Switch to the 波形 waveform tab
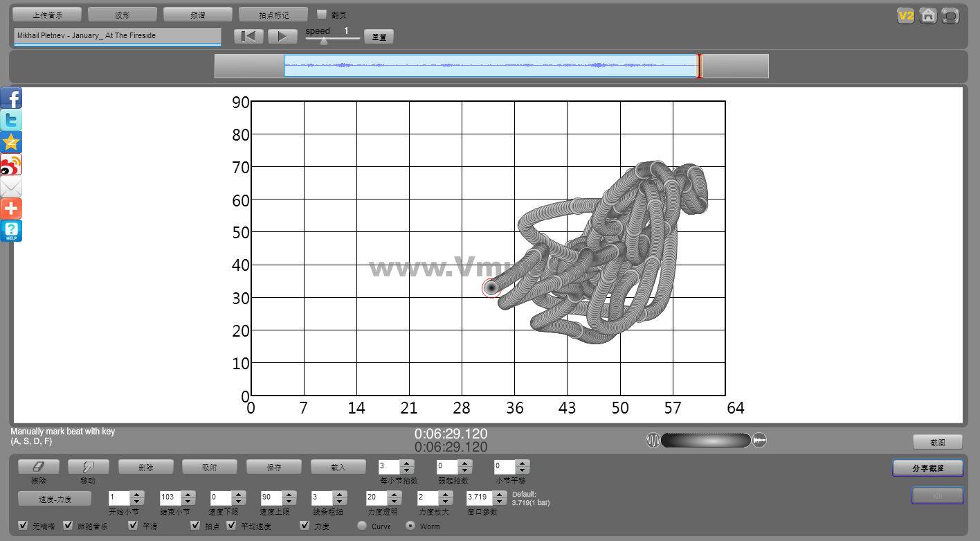The height and width of the screenshot is (541, 980). point(122,15)
